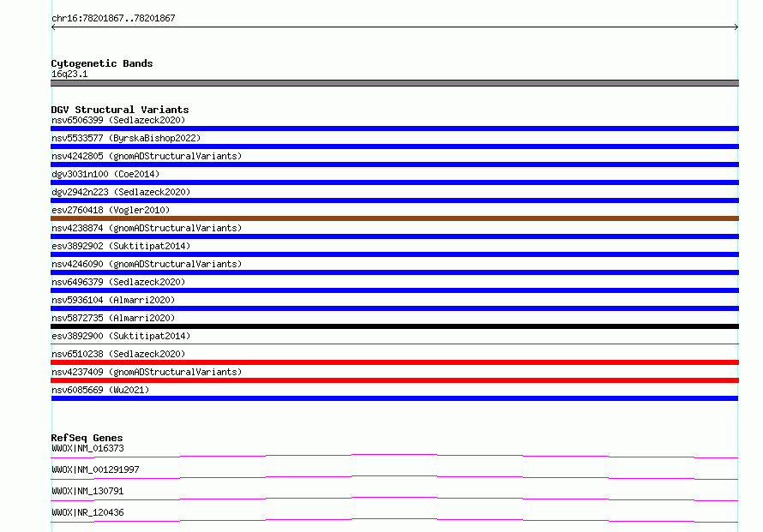Open esv3892902 (Suktitipat2014) variant label

pyautogui.click(x=121, y=246)
